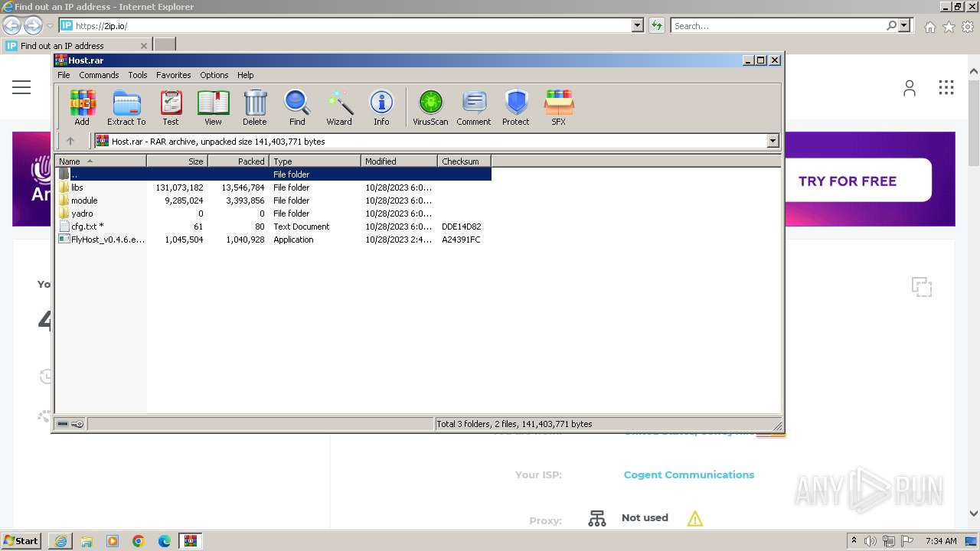
Task: Open File Explorer taskbar icon
Action: pos(87,541)
